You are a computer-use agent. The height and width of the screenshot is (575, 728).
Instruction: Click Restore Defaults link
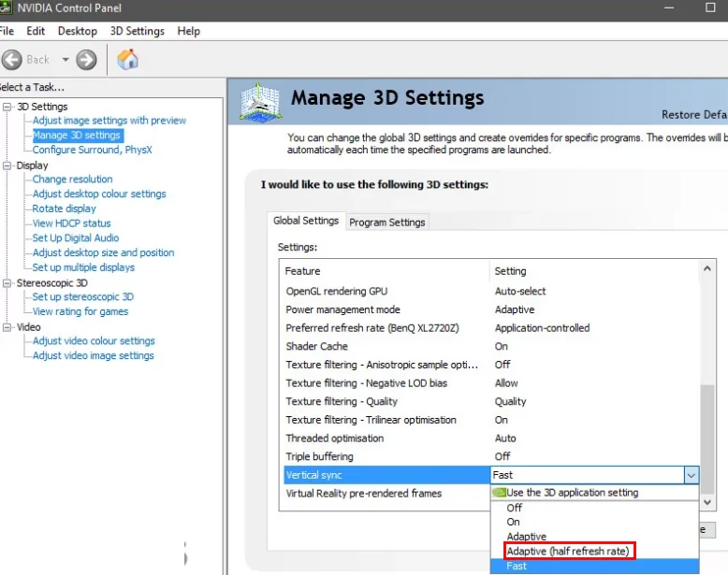click(694, 115)
